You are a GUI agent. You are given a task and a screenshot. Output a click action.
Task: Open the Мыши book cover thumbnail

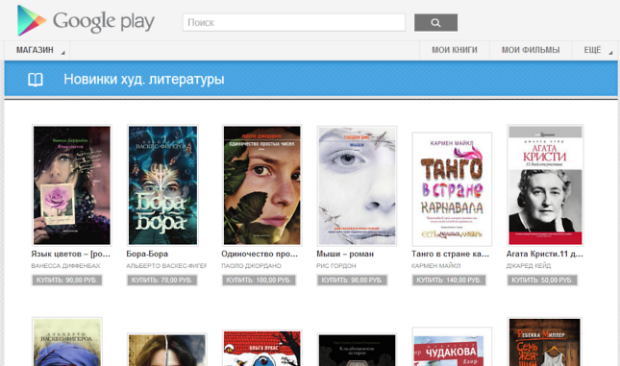point(357,186)
